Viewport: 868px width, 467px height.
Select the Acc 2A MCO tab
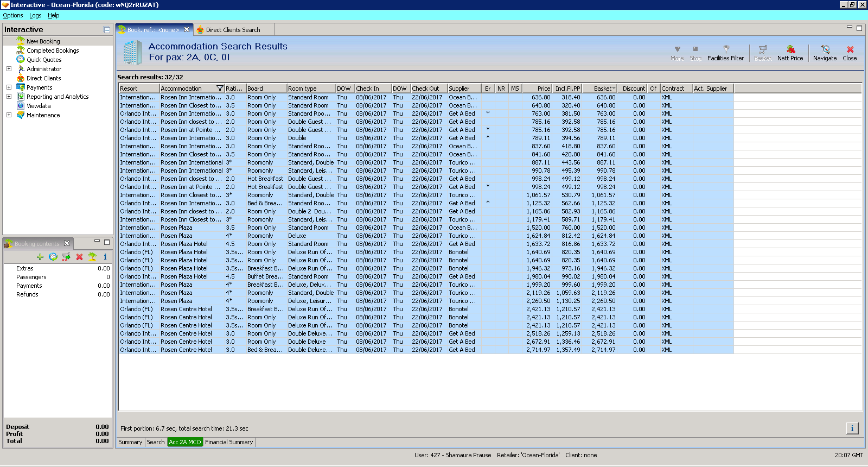[x=185, y=442]
